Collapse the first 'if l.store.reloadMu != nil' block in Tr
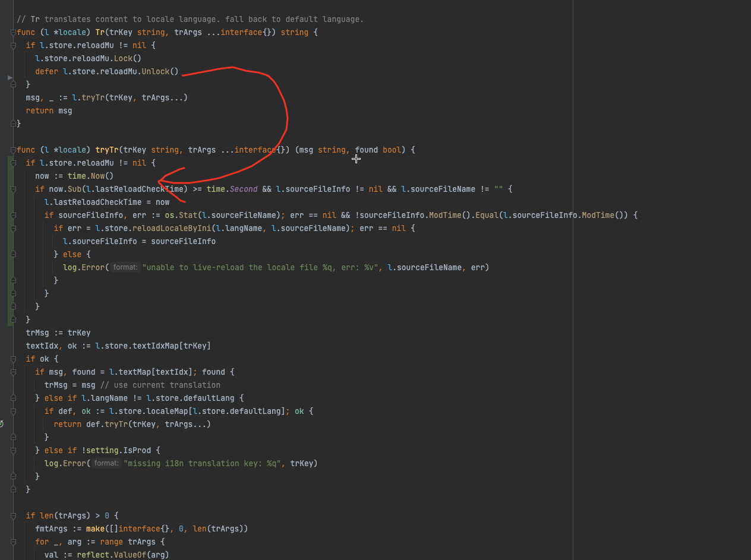The height and width of the screenshot is (560, 751). point(13,45)
